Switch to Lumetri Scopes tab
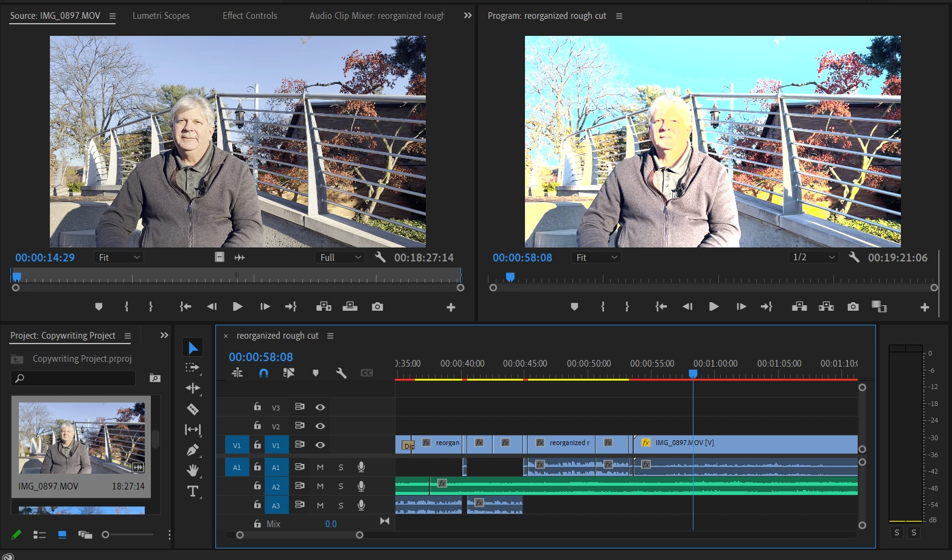 pyautogui.click(x=161, y=16)
